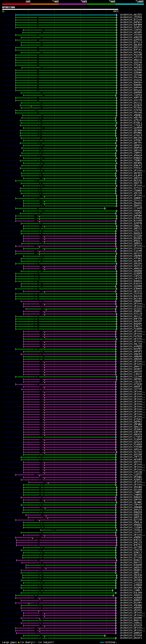Select the UniRef100_Q8MQT0 label

coord(131,146)
